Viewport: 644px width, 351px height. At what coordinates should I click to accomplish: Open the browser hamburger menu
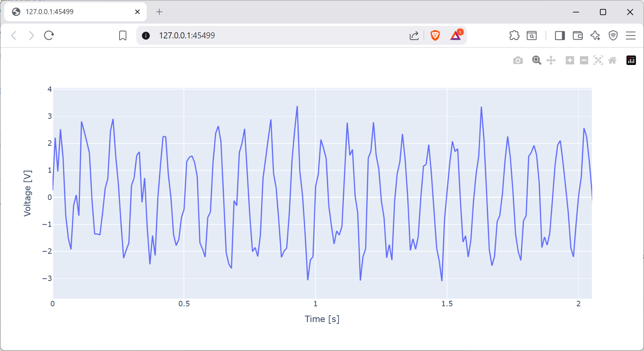pyautogui.click(x=630, y=35)
